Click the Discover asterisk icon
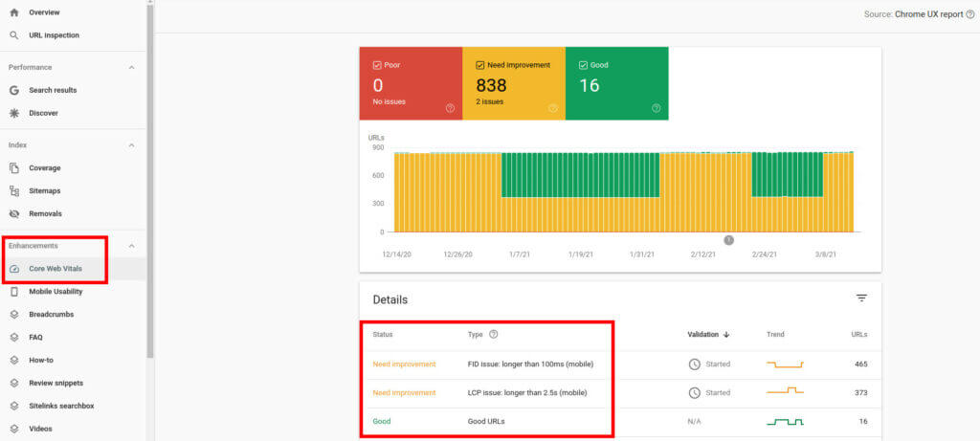Screen dimensions: 980x441 point(14,113)
